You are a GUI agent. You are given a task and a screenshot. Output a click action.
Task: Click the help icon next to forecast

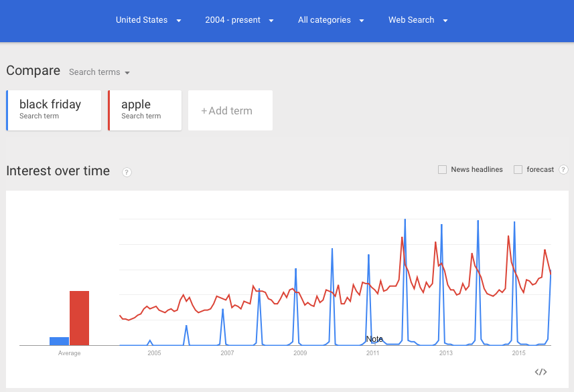pyautogui.click(x=563, y=170)
